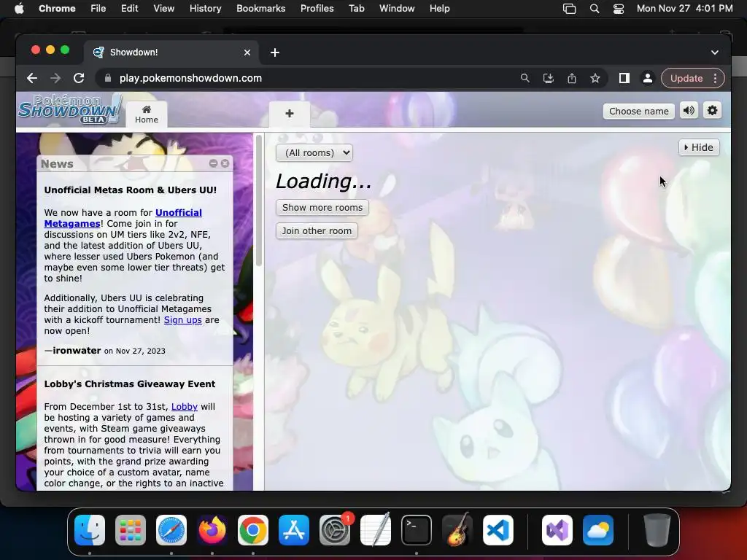Click the Stage Manager menu bar icon
The image size is (747, 560).
click(569, 9)
